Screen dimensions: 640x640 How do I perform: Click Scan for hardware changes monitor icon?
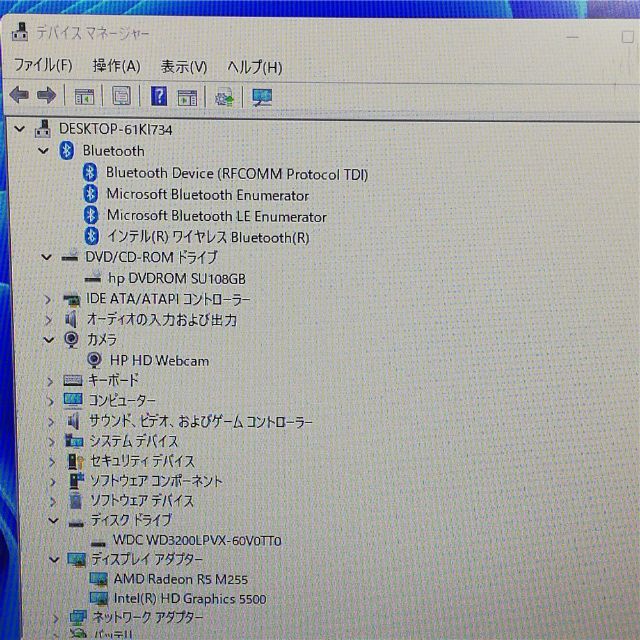point(262,98)
